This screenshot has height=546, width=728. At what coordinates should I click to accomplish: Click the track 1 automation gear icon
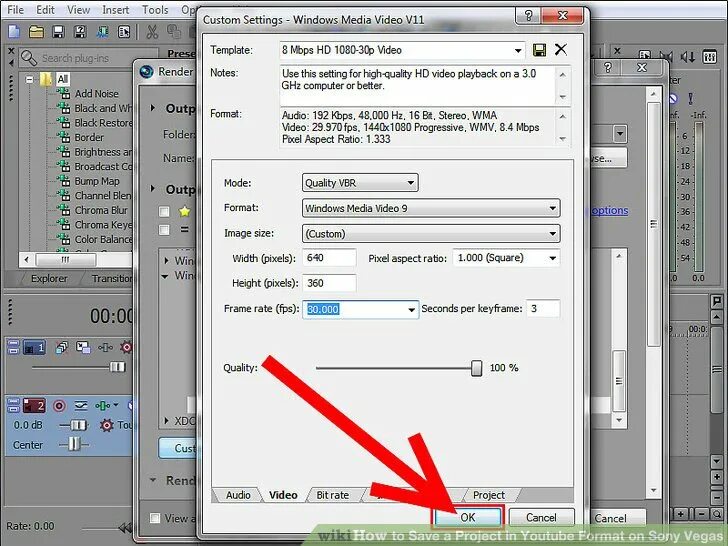click(x=126, y=347)
